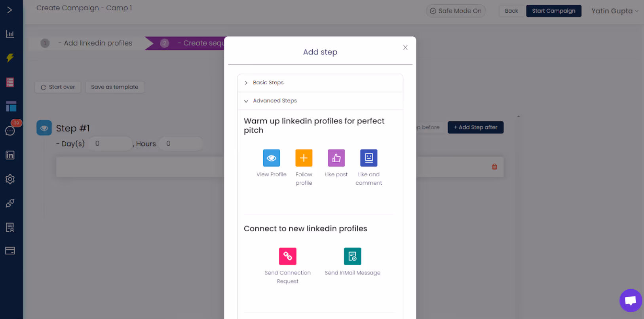
Task: Click the scroll up arrow above step list
Action: [518, 116]
